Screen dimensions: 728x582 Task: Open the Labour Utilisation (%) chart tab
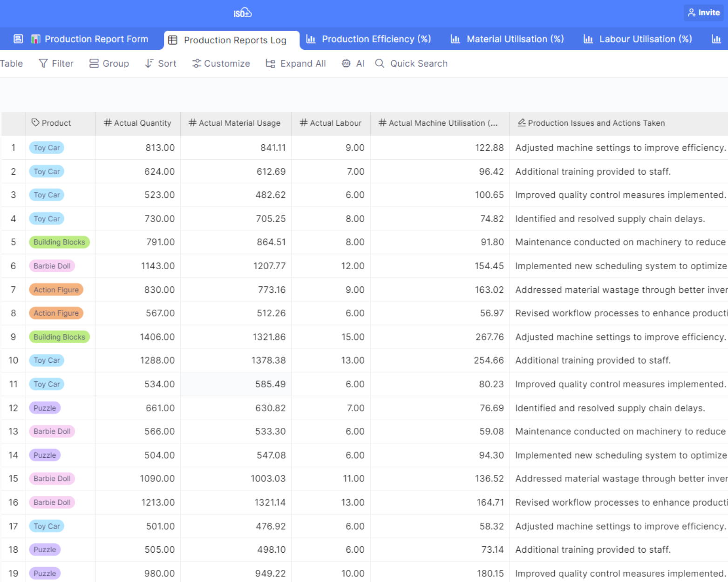tap(638, 39)
